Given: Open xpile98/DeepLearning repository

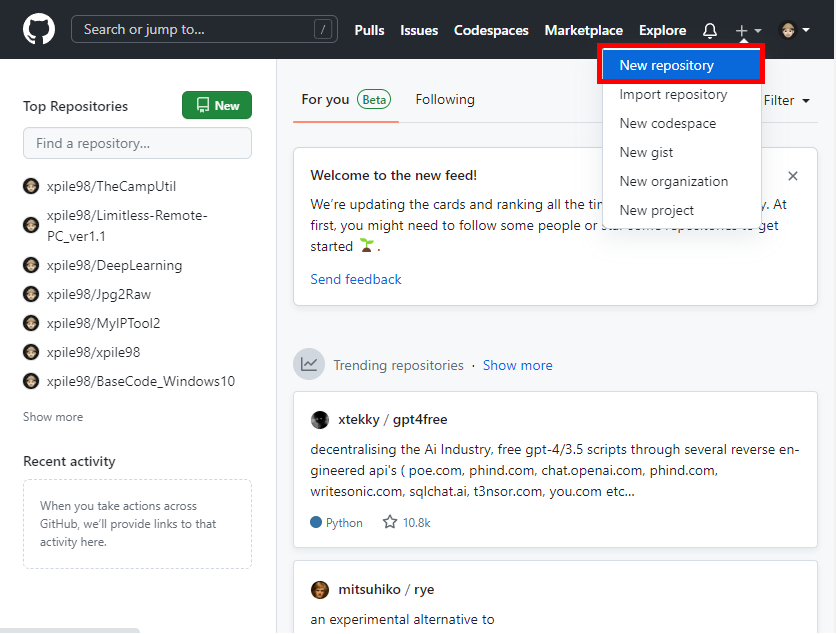Looking at the screenshot, I should (114, 265).
